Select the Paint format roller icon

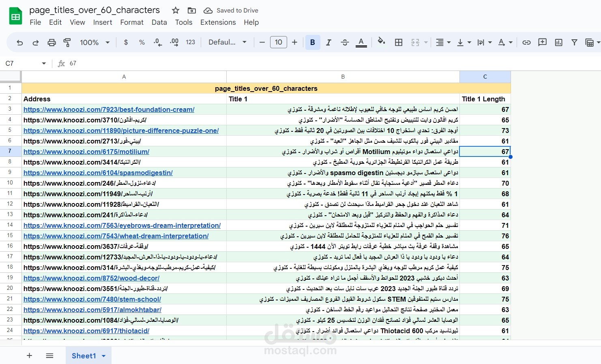[67, 43]
